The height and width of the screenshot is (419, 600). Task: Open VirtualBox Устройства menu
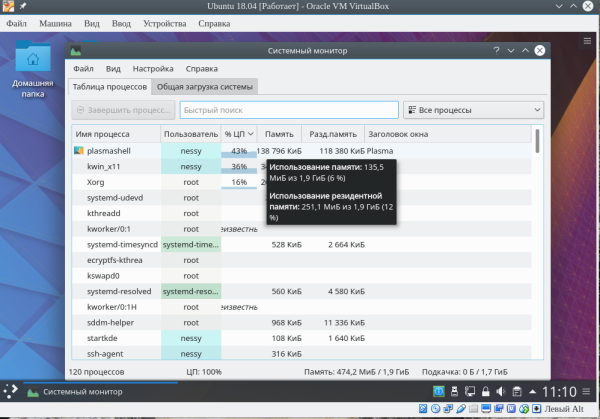165,24
